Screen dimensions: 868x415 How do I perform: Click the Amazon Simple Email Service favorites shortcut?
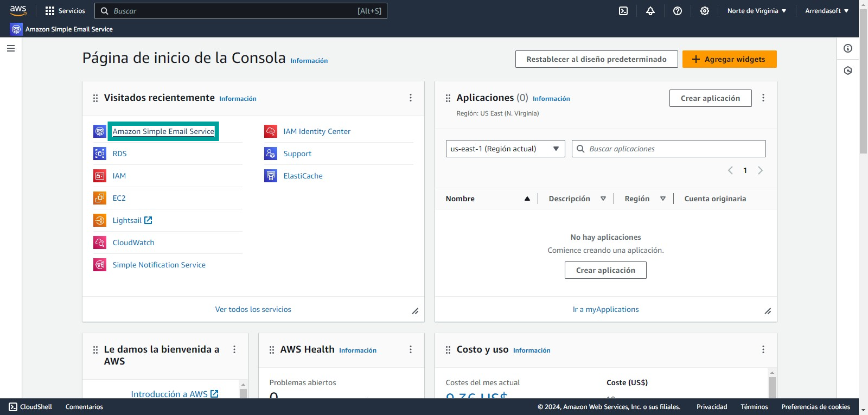(61, 29)
